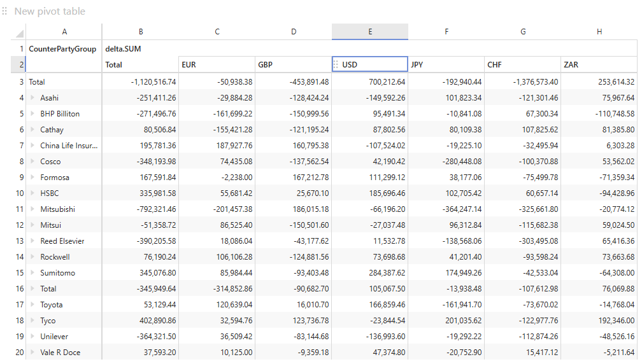Select column C header
Image resolution: width=642 pixels, height=364 pixels.
(x=217, y=31)
